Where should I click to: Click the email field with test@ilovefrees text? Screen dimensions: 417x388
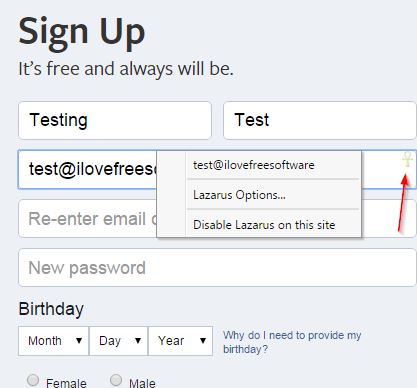[87, 169]
